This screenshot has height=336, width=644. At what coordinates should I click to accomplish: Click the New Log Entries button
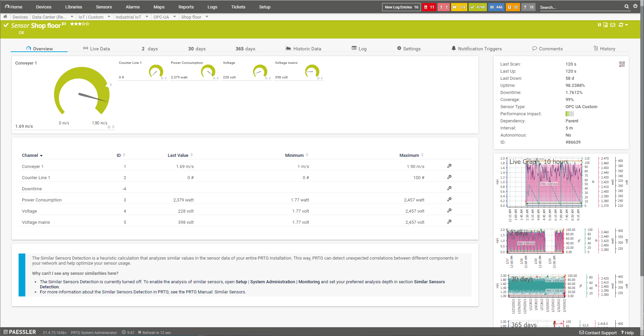pyautogui.click(x=401, y=7)
